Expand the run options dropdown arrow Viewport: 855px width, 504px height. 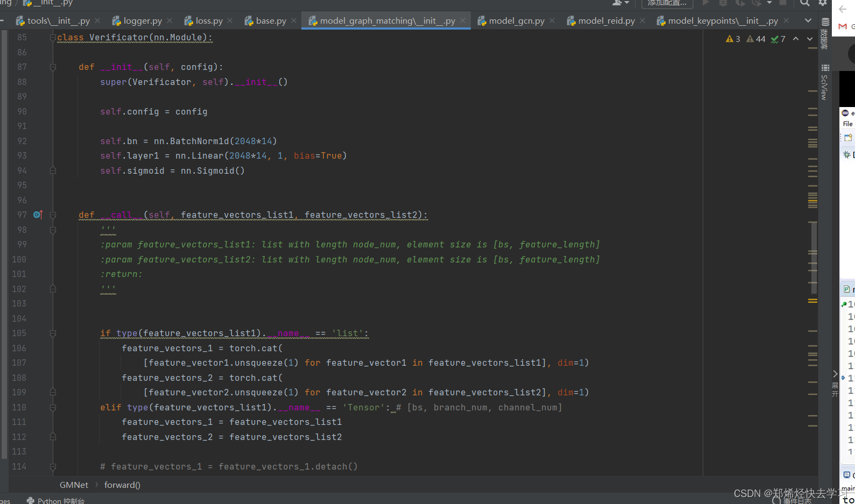pos(769,3)
